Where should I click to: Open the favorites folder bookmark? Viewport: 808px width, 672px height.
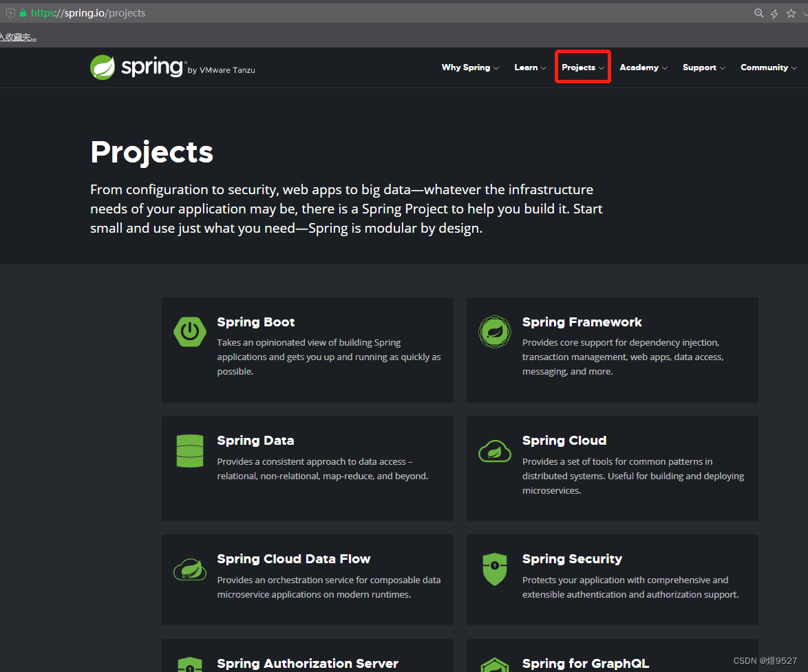(18, 37)
